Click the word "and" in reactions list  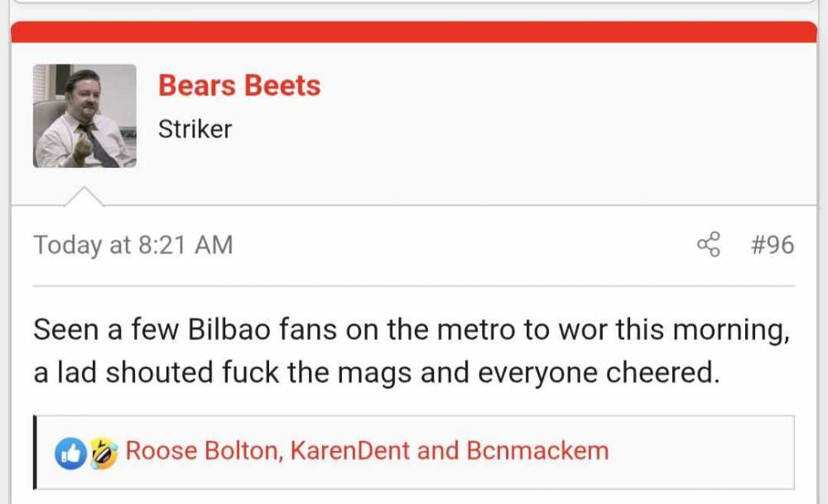[x=438, y=451]
